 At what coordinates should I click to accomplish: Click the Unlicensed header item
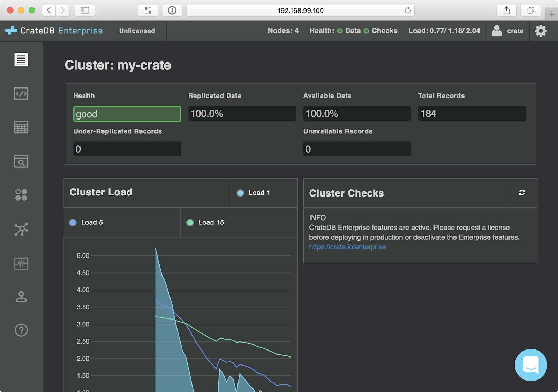pos(137,31)
